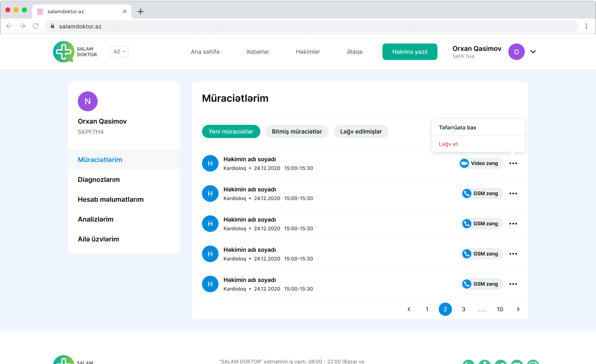Open the AZ language dropdown
Image resolution: width=596 pixels, height=364 pixels.
coord(119,52)
